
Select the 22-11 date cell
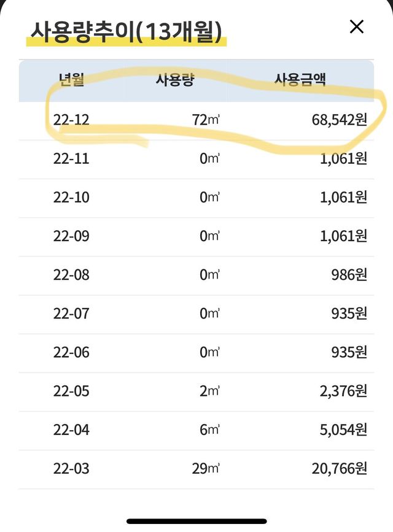pos(71,159)
